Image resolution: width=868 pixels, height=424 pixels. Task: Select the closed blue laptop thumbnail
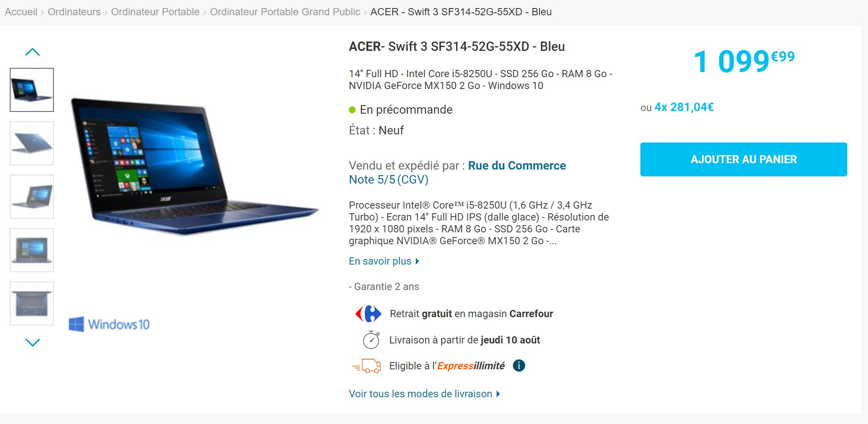[32, 143]
